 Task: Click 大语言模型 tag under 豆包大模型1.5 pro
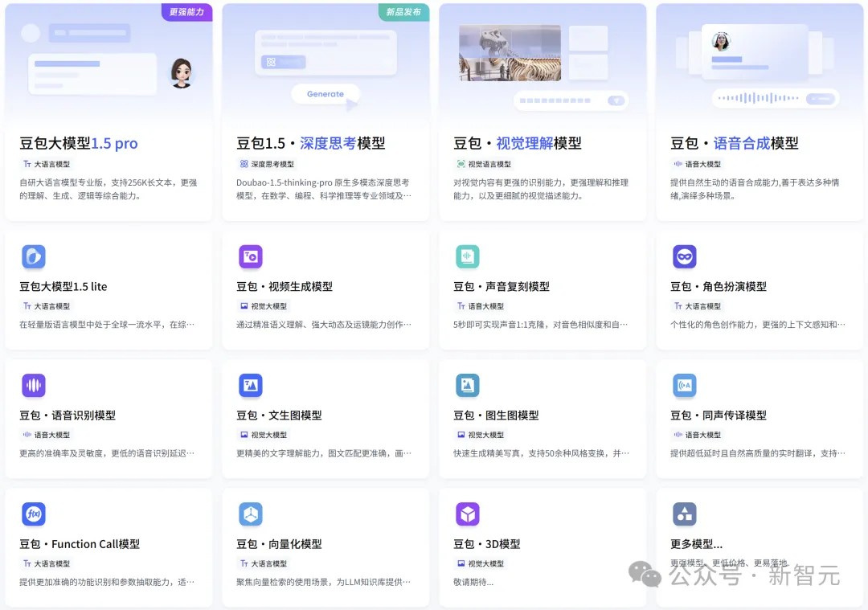pos(47,165)
